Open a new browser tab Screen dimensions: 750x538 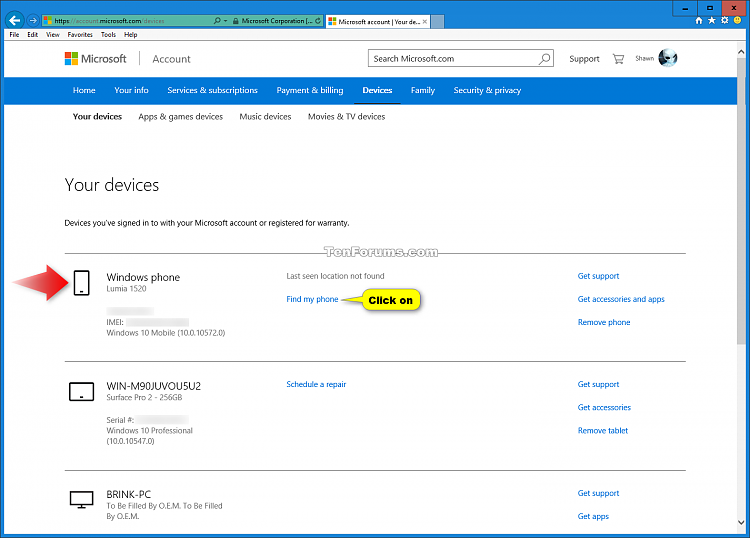437,22
